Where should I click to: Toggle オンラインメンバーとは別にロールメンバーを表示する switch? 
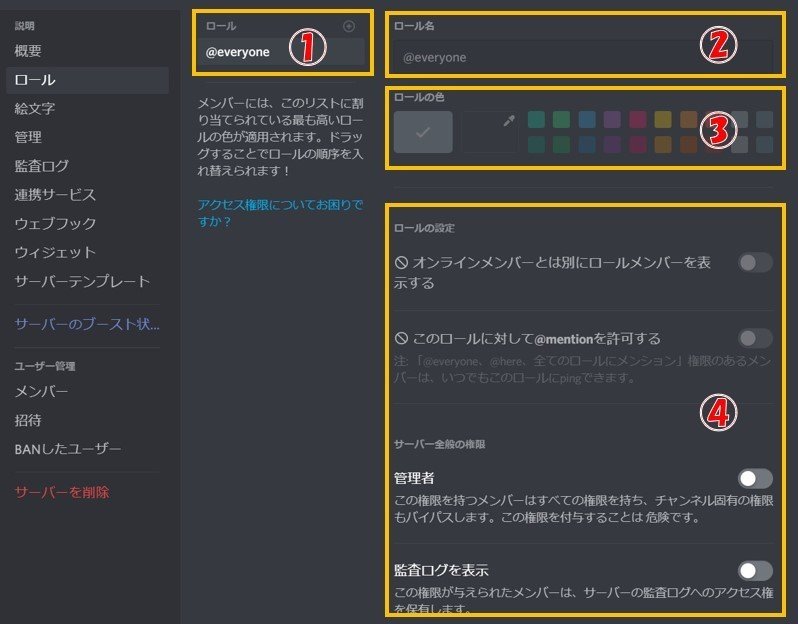pyautogui.click(x=755, y=263)
